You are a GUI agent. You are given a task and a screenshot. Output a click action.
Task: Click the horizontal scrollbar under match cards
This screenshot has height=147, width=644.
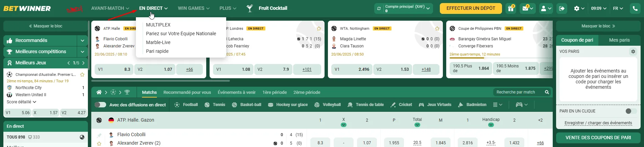[x=161, y=81]
